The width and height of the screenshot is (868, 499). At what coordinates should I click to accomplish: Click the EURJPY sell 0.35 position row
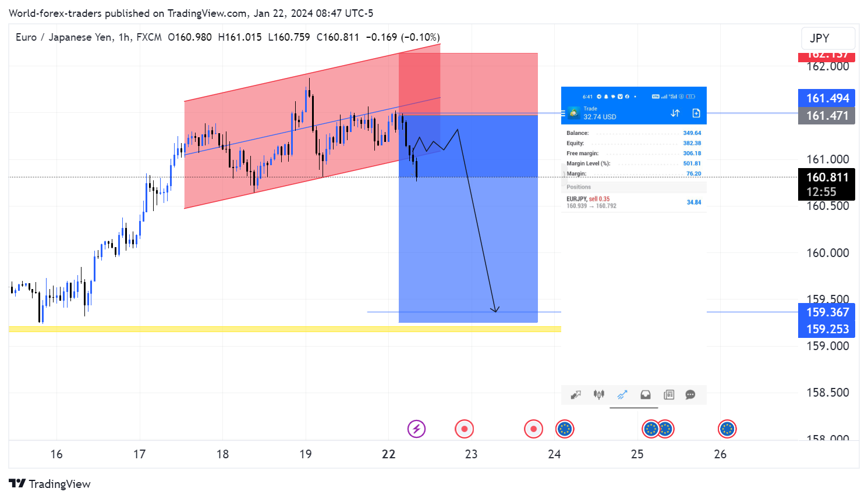click(634, 202)
